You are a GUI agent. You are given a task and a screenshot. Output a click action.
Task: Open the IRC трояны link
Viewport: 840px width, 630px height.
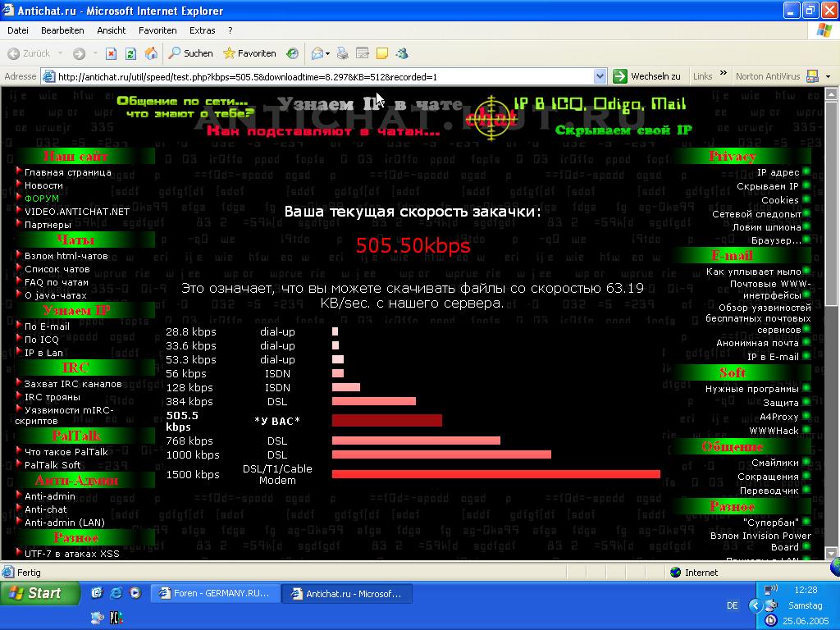(x=52, y=397)
